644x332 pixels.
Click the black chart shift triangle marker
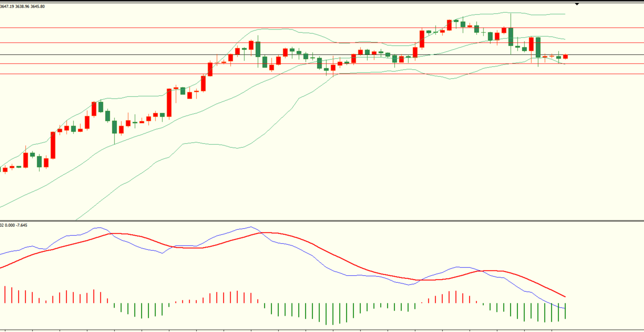point(577,4)
